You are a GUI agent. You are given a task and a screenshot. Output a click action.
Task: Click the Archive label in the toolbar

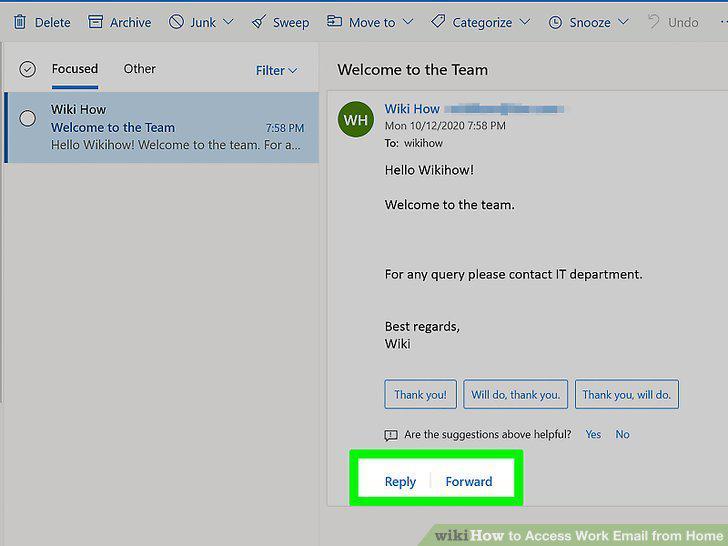tap(130, 22)
